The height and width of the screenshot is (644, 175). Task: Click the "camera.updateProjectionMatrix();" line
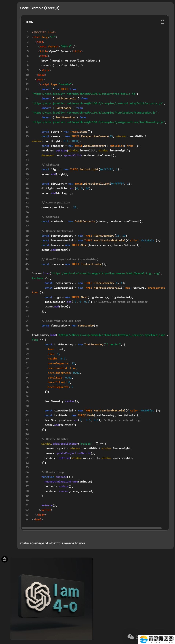click(70, 453)
